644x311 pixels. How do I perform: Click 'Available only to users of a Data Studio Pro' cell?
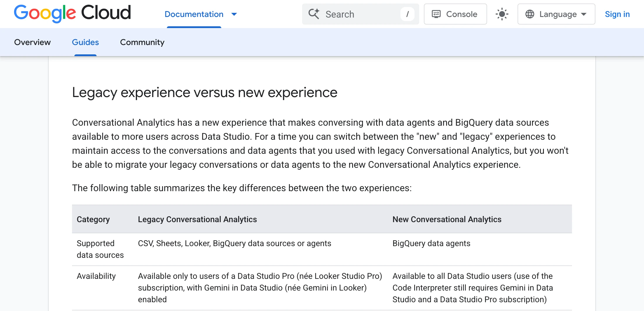[260, 288]
